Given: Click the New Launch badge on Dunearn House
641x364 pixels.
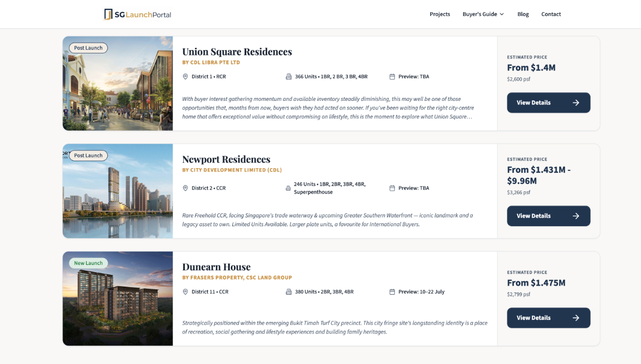Looking at the screenshot, I should click(x=88, y=263).
